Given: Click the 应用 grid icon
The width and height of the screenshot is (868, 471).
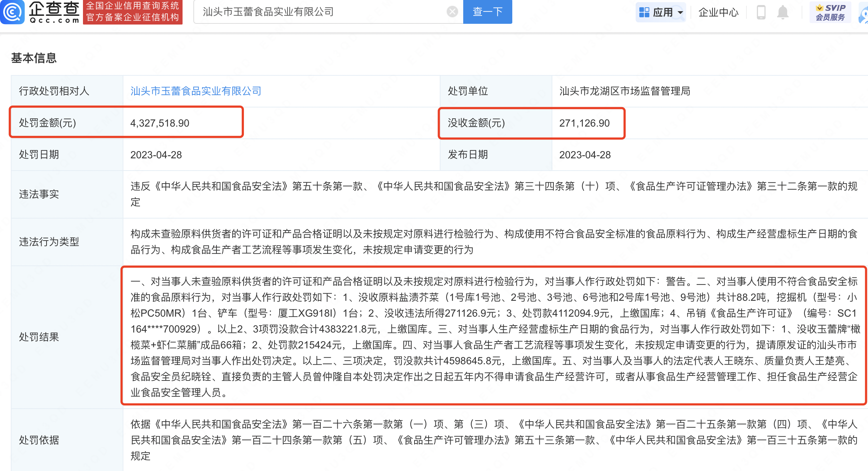Looking at the screenshot, I should pyautogui.click(x=644, y=12).
